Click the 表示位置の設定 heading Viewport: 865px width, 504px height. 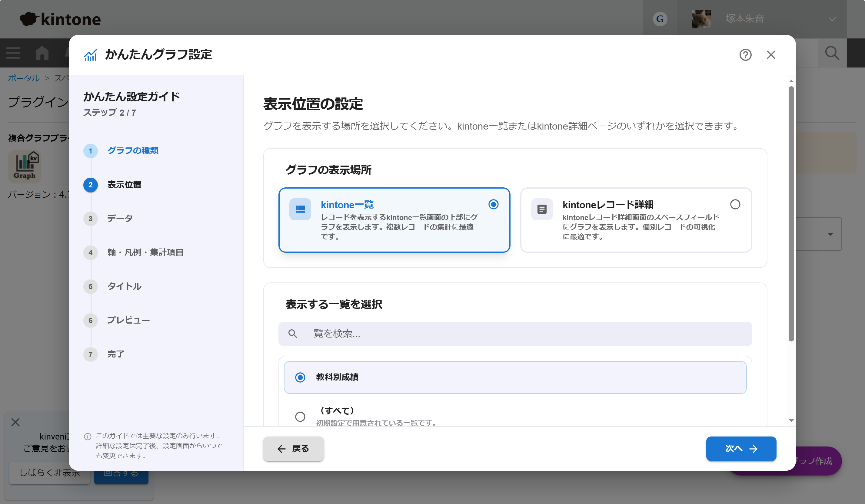(x=313, y=104)
